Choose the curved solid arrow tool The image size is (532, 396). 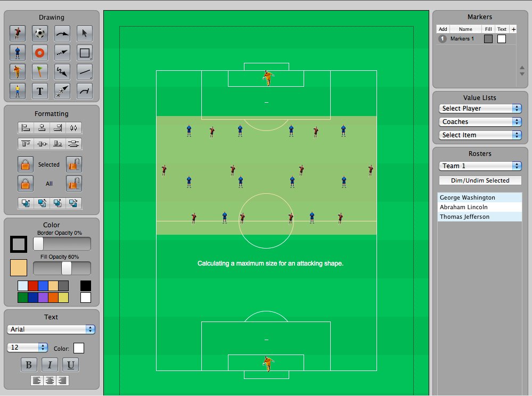[x=62, y=33]
